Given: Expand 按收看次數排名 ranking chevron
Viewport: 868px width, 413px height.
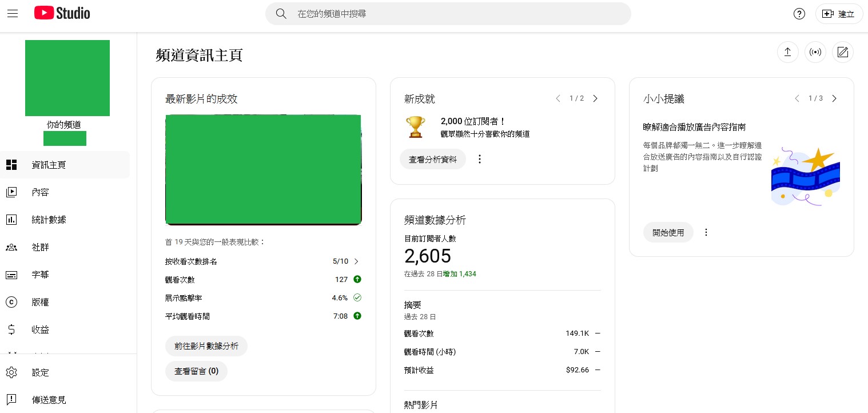Looking at the screenshot, I should coord(356,261).
